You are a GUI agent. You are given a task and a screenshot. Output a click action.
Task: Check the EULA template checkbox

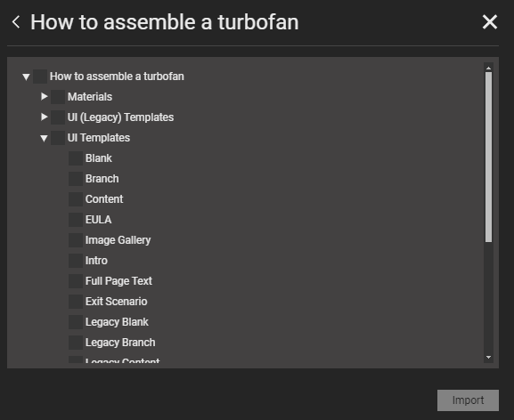coord(76,220)
